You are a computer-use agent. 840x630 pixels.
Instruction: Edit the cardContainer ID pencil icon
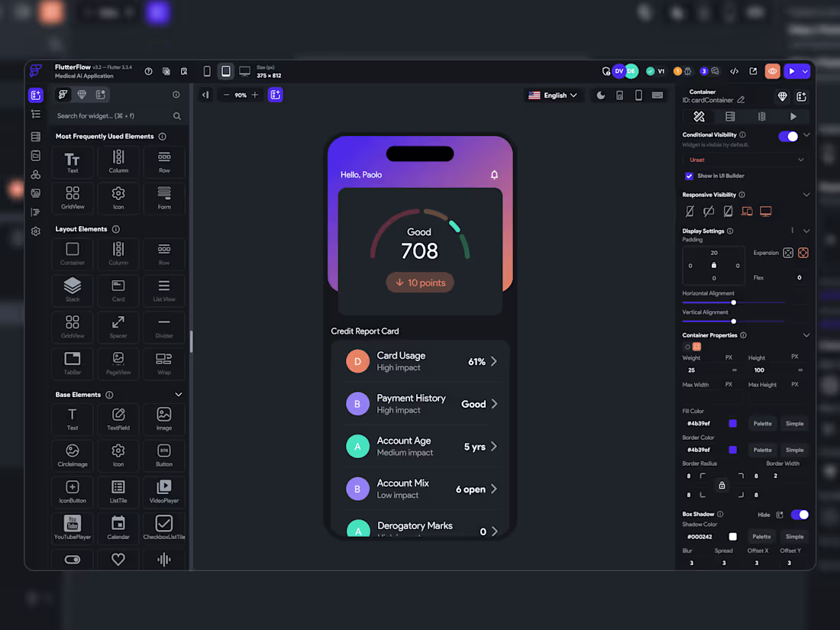(x=741, y=100)
